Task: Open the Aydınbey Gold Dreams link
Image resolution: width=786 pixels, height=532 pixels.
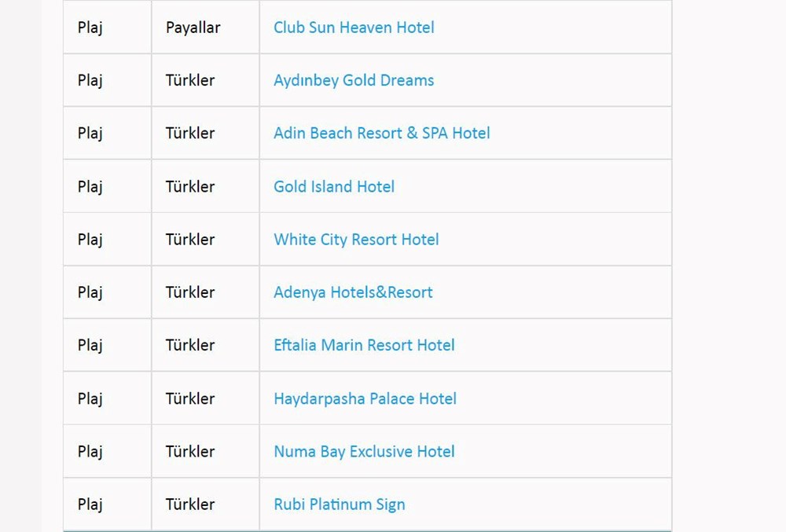Action: coord(353,79)
